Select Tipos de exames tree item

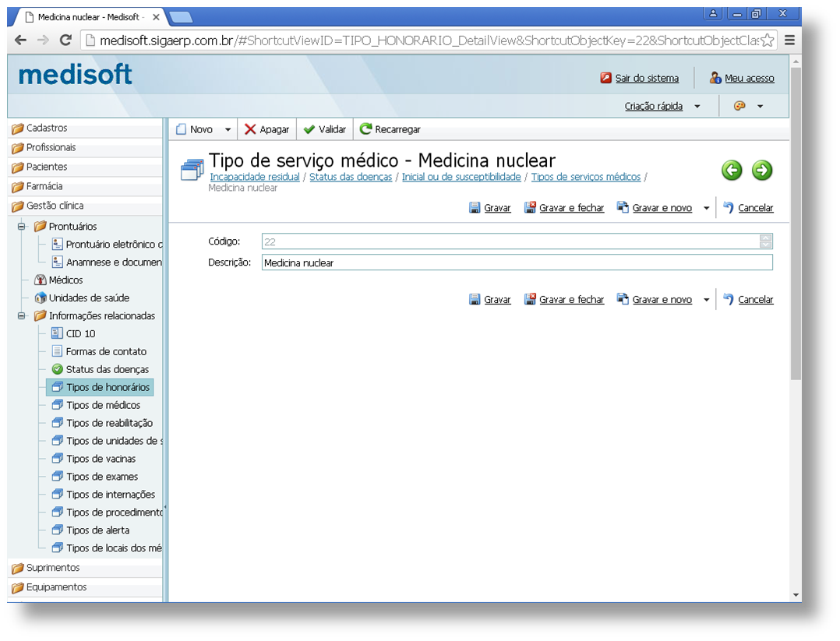click(x=95, y=477)
